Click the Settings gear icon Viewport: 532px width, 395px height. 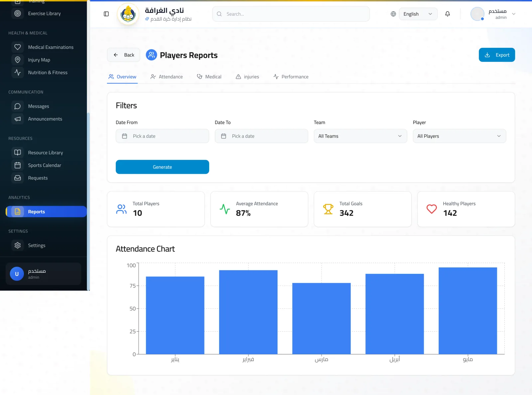pyautogui.click(x=18, y=245)
